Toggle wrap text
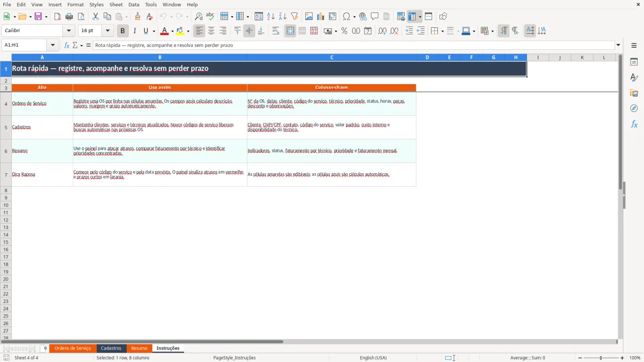Viewport: 644px width, 362px height. (x=276, y=31)
